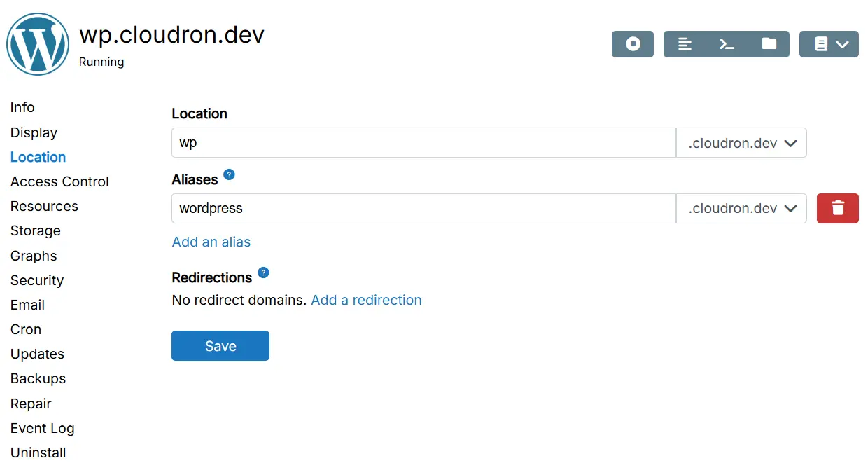This screenshot has height=475, width=868.
Task: Click the Redirections help question icon
Action: pos(263,273)
